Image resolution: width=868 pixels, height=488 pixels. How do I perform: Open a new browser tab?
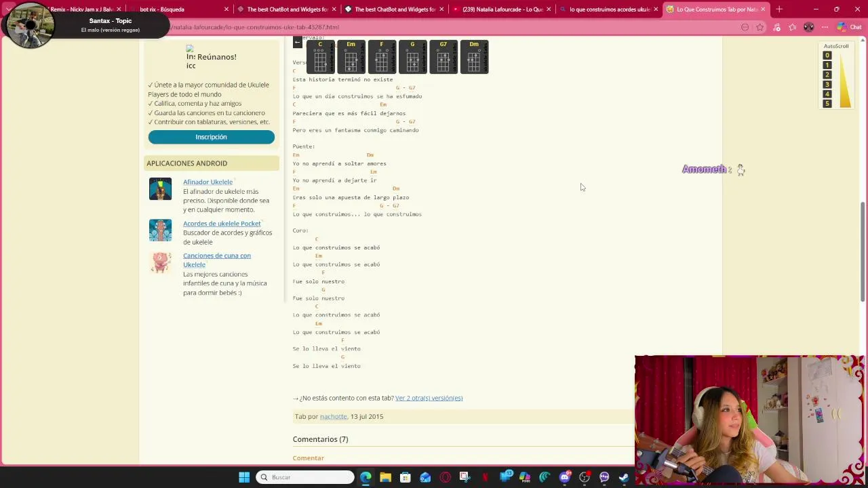pos(779,9)
